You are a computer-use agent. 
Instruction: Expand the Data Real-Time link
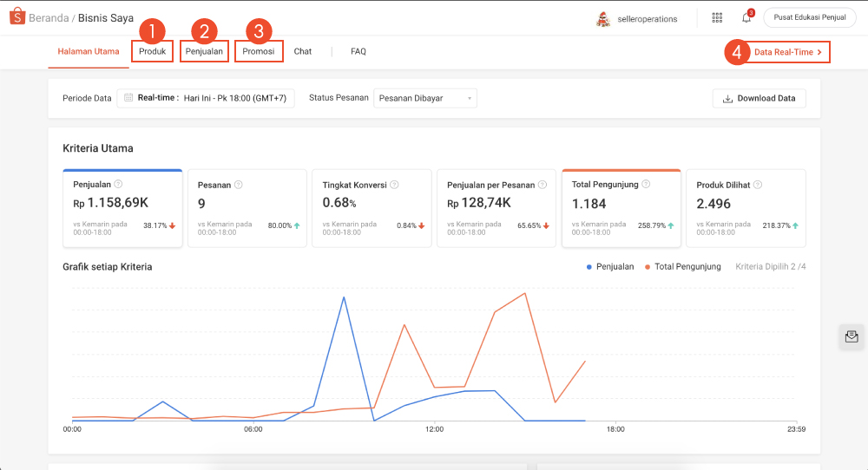tap(787, 52)
